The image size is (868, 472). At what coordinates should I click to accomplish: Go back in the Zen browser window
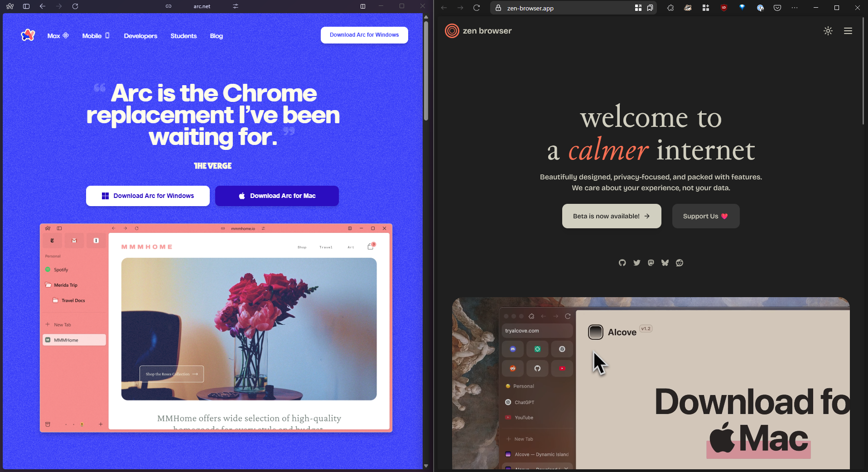[x=444, y=8]
